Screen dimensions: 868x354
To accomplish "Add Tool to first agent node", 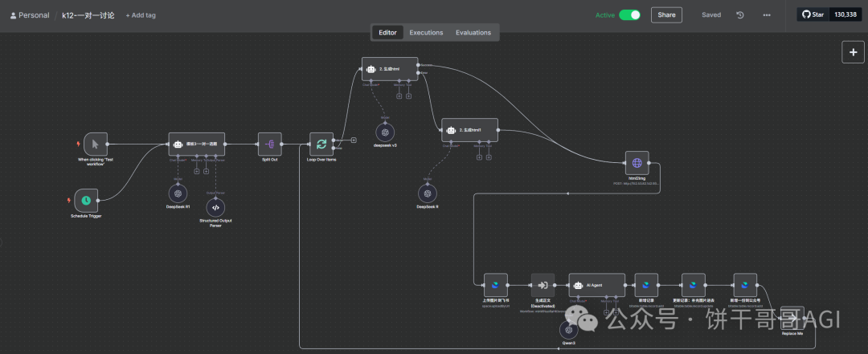I will tap(206, 171).
